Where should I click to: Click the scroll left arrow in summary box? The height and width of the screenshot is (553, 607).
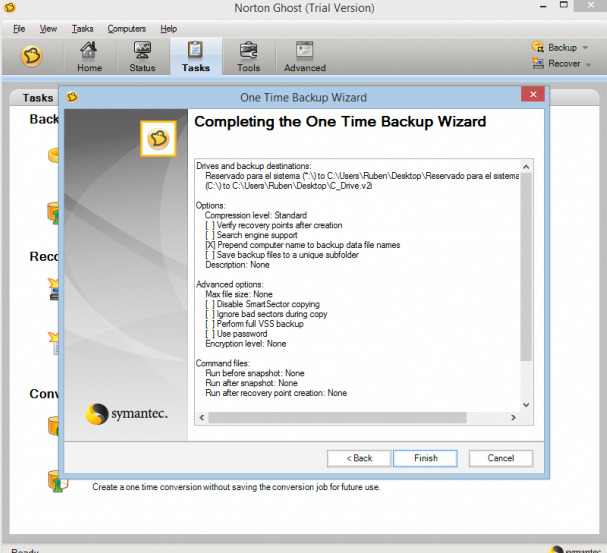click(202, 418)
